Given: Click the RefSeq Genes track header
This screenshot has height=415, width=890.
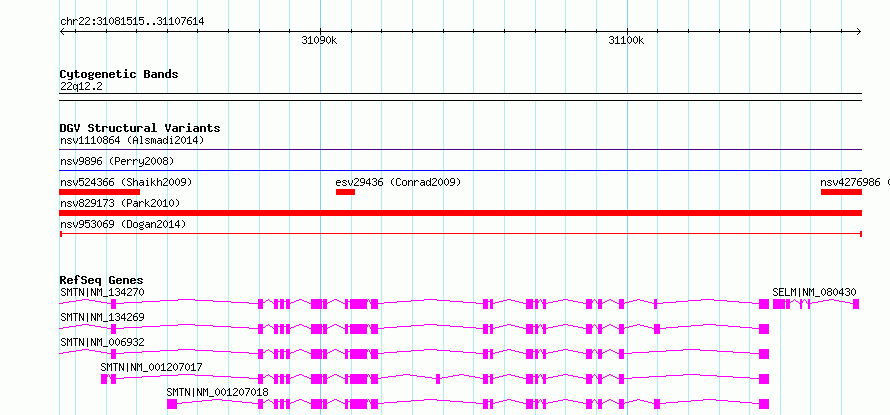Looking at the screenshot, I should pos(102,280).
